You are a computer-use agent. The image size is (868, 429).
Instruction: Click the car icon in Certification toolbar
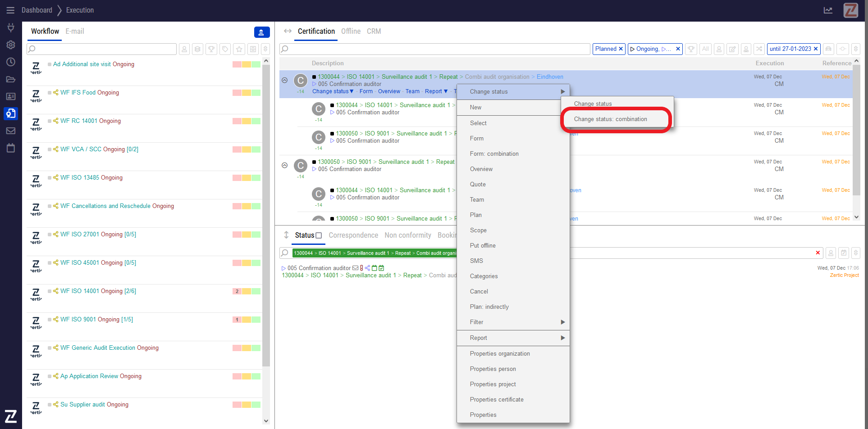point(828,49)
